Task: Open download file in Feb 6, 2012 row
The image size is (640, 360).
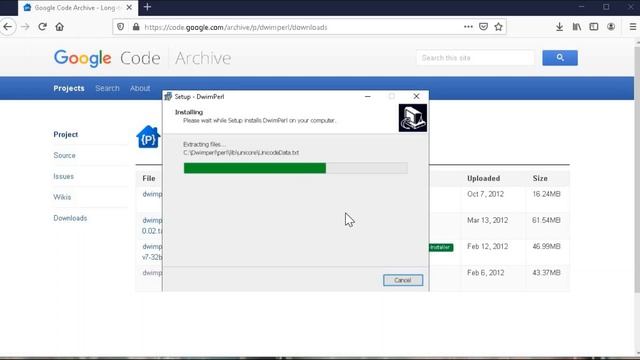Action: click(152, 273)
